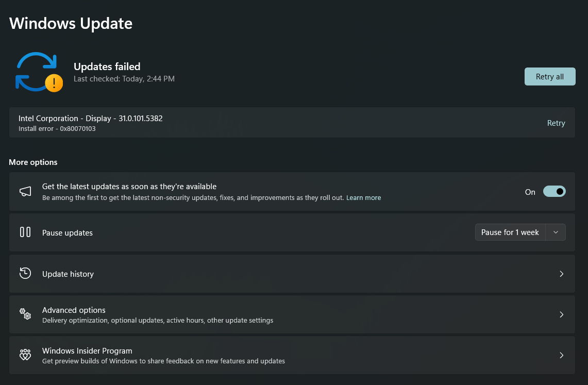The height and width of the screenshot is (385, 588).
Task: Retry the Intel Display driver update
Action: pos(556,123)
